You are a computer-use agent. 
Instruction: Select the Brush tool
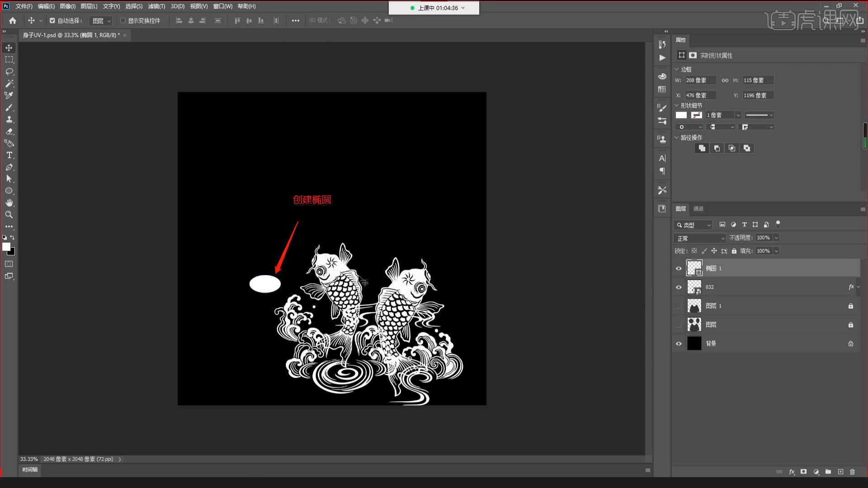click(9, 108)
